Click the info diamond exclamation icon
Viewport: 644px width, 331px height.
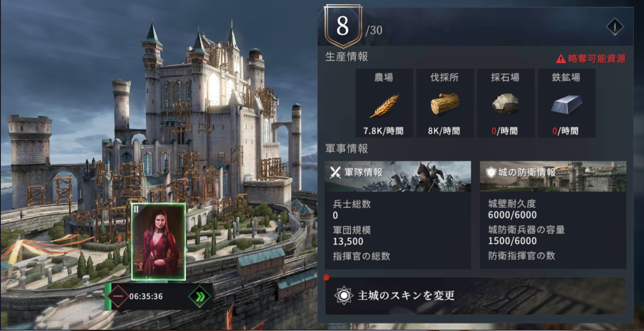point(615,27)
